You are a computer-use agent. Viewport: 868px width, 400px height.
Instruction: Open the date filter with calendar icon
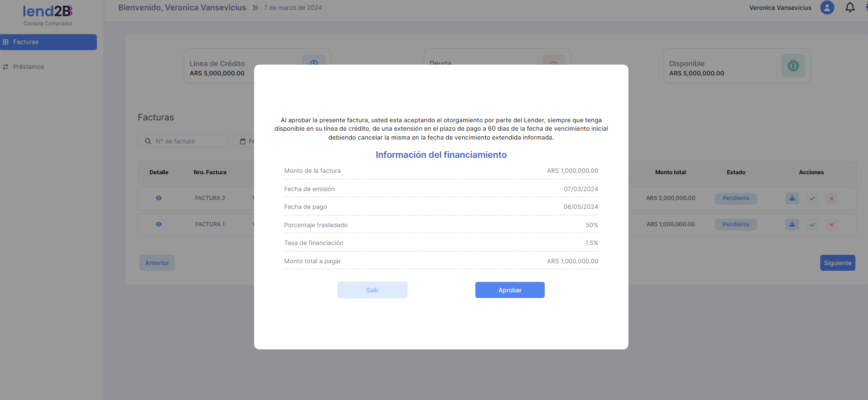point(244,141)
